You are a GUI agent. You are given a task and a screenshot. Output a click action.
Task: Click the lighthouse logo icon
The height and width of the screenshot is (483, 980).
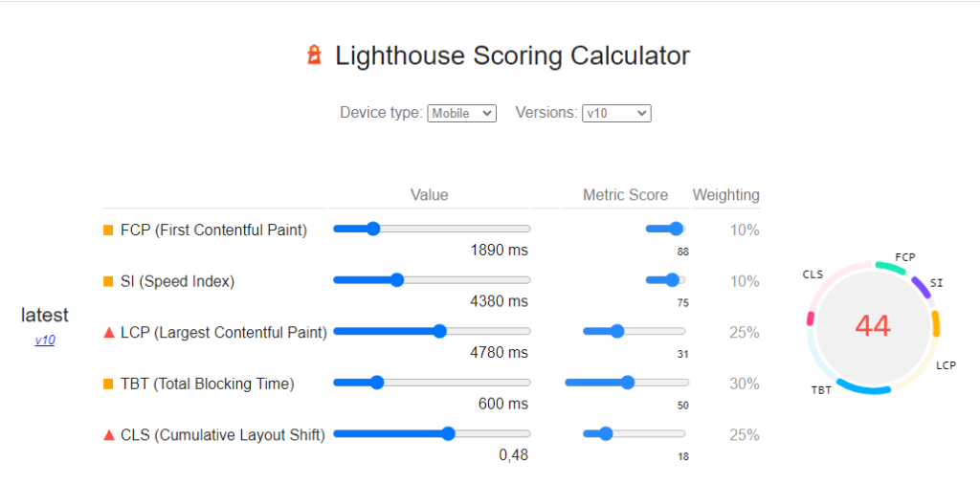pyautogui.click(x=314, y=55)
